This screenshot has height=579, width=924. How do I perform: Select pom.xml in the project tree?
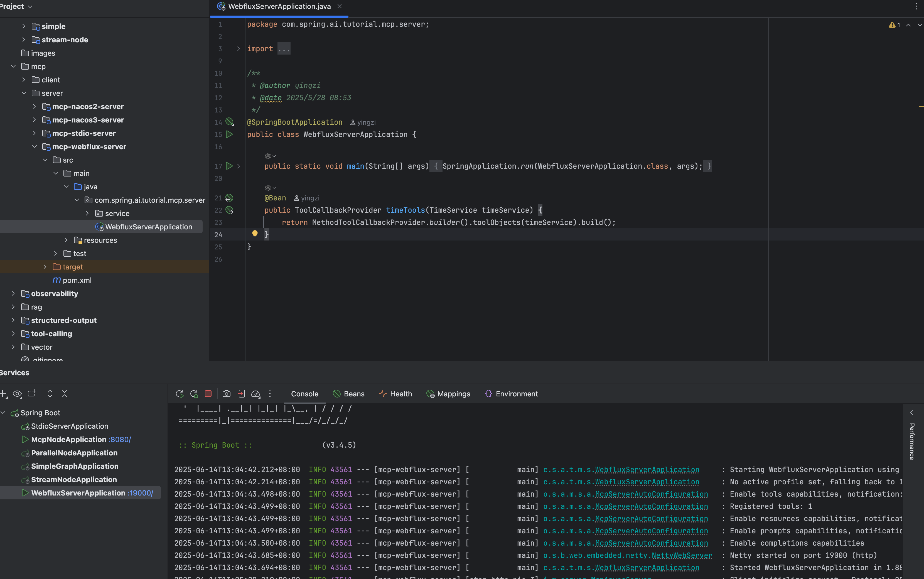77,280
